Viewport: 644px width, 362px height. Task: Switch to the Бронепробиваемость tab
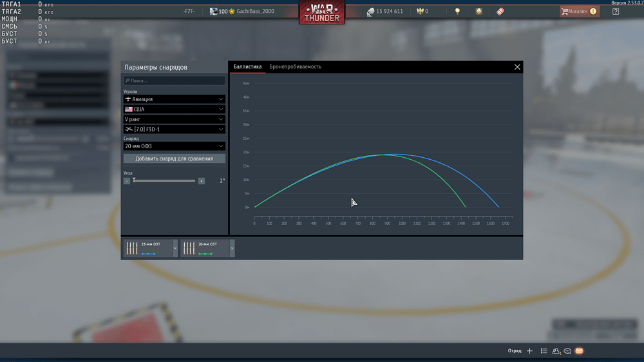pyautogui.click(x=295, y=67)
